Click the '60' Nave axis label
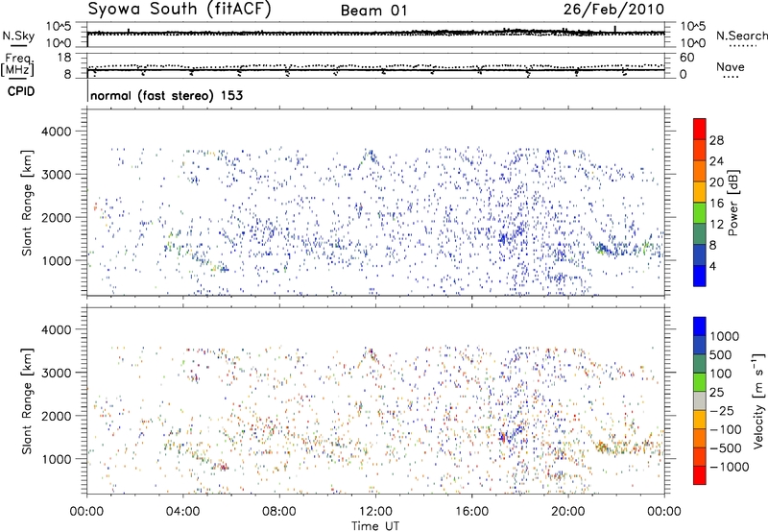The height and width of the screenshot is (532, 768). coord(686,58)
